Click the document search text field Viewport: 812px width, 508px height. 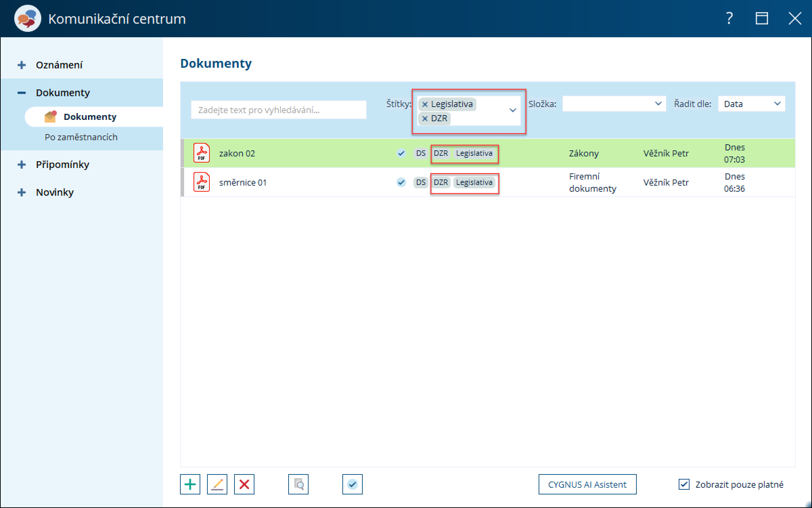(278, 110)
